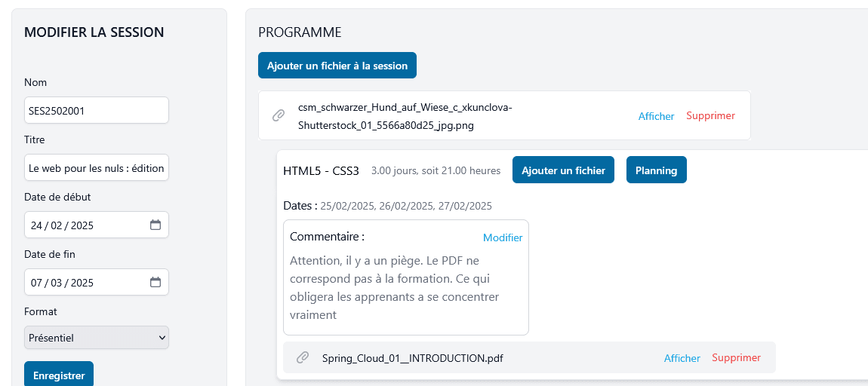The image size is (868, 386).
Task: Open the Planning for HTML5 - CSS3
Action: pos(656,170)
